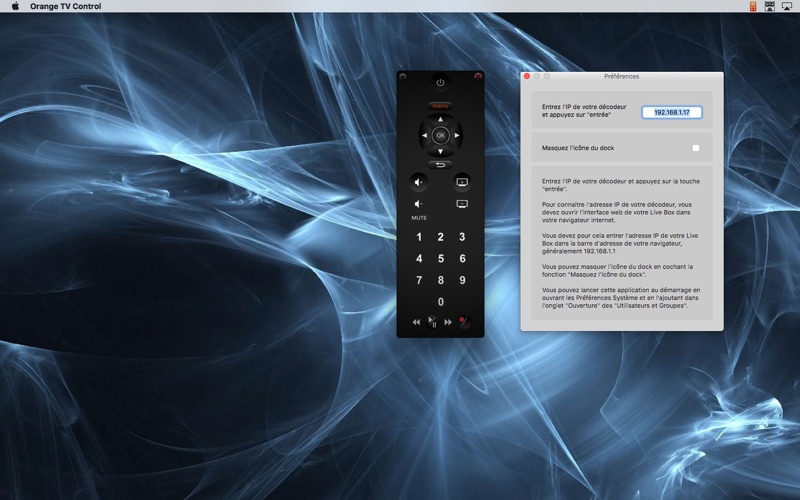The height and width of the screenshot is (500, 800).
Task: Click the left arrow on the d-pad
Action: pos(424,135)
